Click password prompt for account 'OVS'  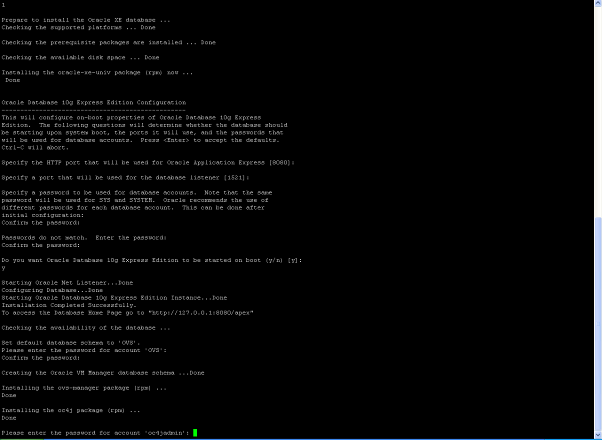pos(84,351)
